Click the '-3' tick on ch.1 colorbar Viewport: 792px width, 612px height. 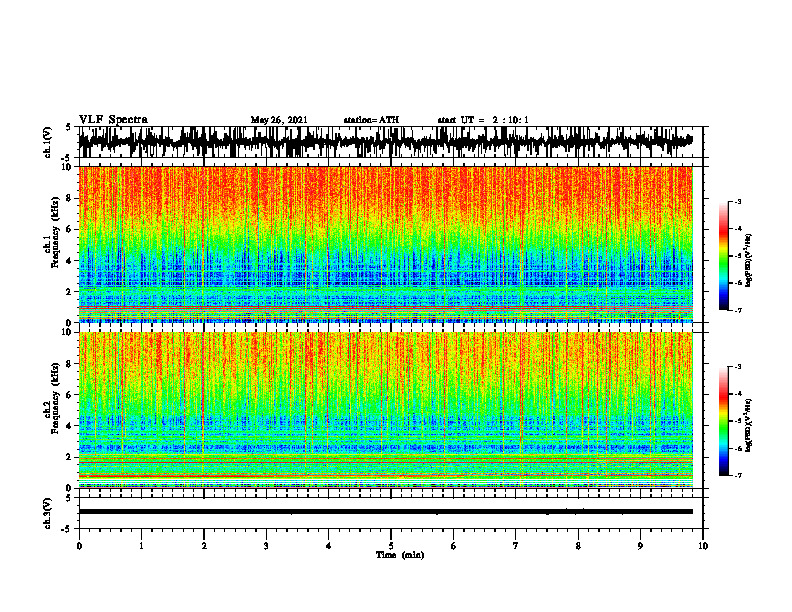[738, 201]
